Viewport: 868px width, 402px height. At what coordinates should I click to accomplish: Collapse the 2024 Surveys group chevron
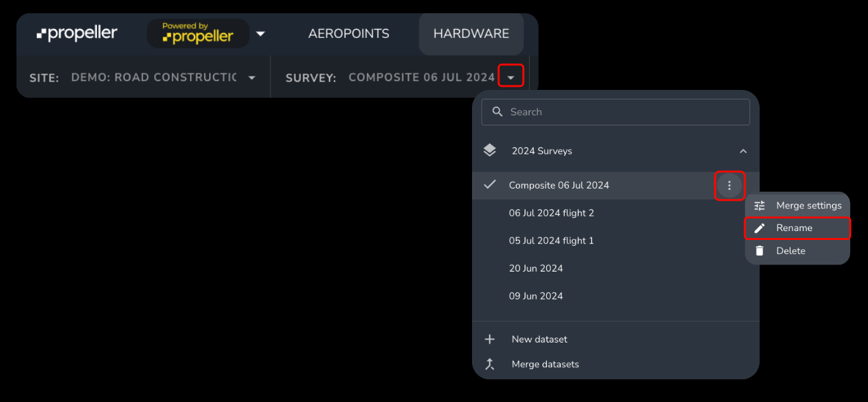(743, 151)
